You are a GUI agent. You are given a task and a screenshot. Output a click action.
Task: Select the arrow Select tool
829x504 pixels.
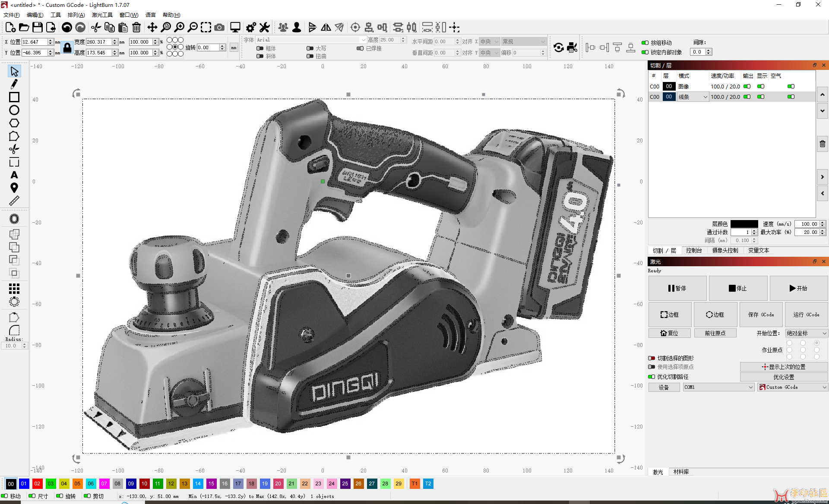click(14, 71)
